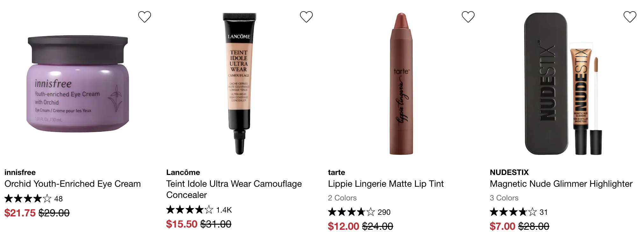Open Magnetic Nude Glimmer Highlighter page
The image size is (644, 232).
561,184
